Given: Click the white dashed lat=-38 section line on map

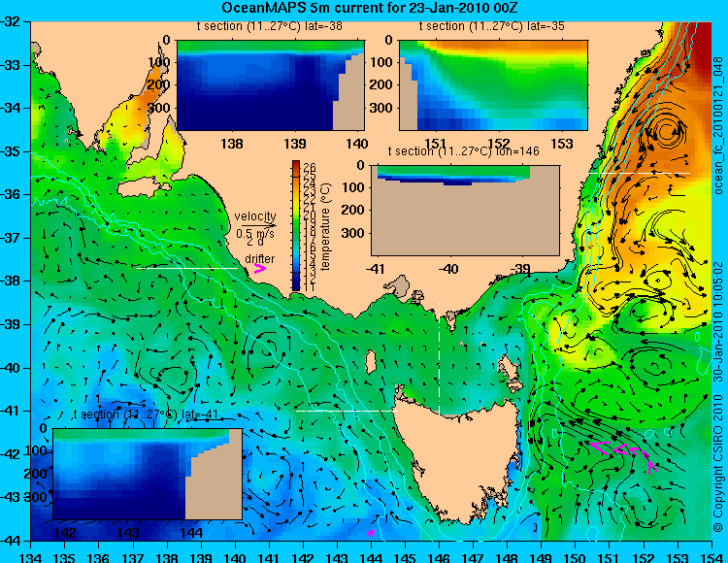Looking at the screenshot, I should pos(186,268).
